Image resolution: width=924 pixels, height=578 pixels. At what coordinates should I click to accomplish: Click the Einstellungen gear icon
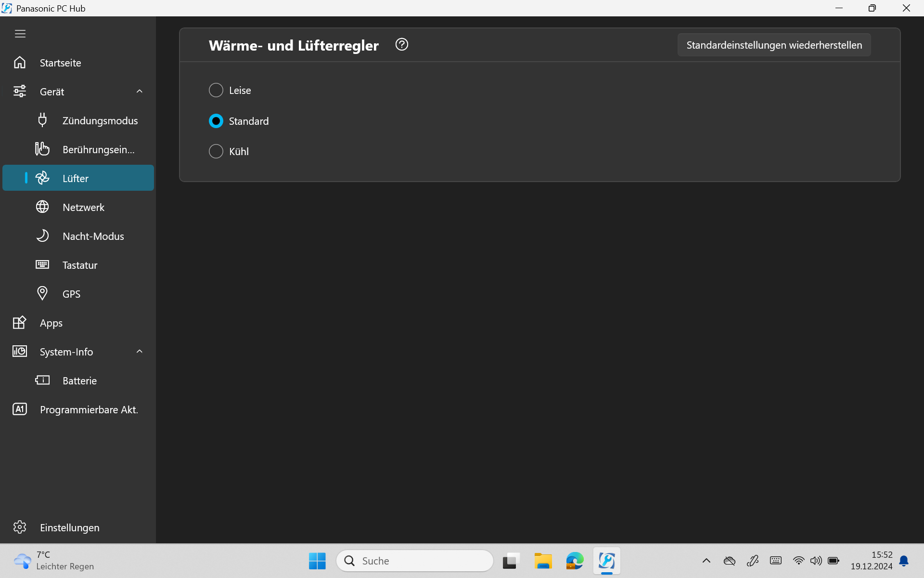click(20, 527)
